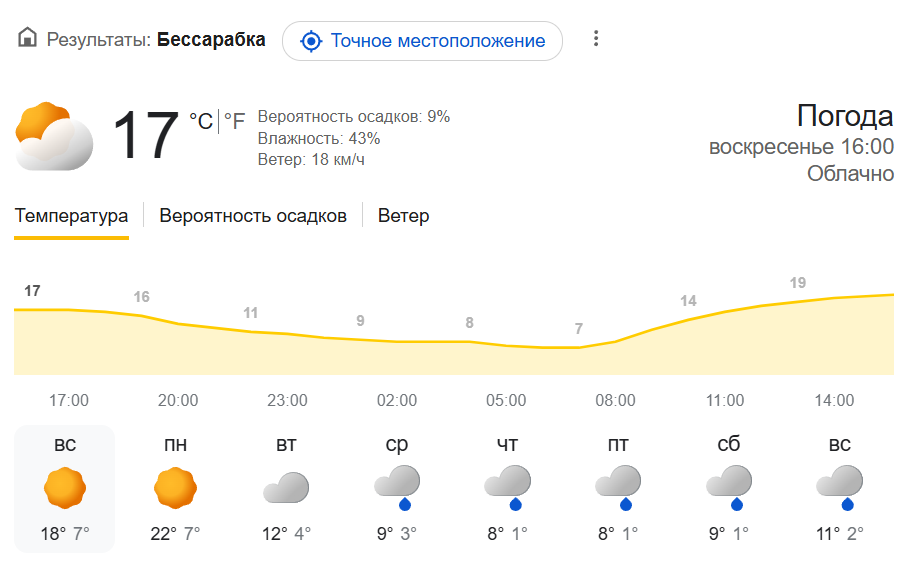Select next Sunday 11° 2° forecast

coord(838,488)
